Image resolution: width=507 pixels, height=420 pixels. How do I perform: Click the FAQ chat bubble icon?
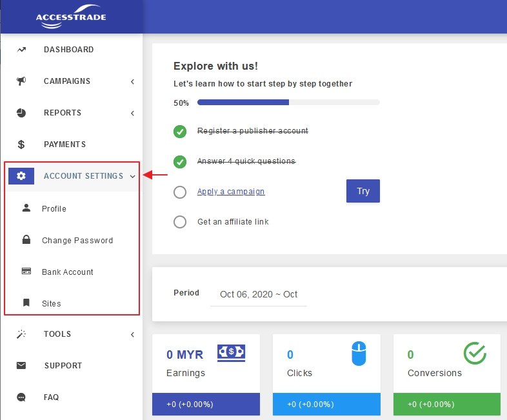coord(21,397)
